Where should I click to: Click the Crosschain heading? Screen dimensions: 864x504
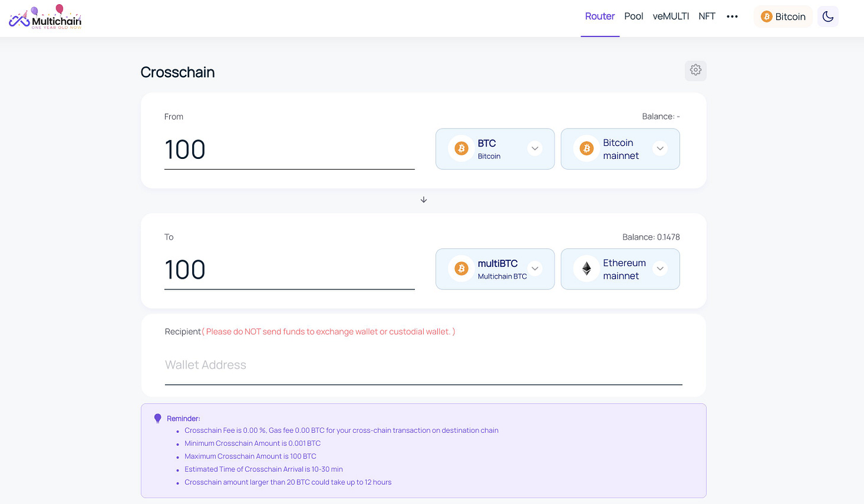coord(177,72)
